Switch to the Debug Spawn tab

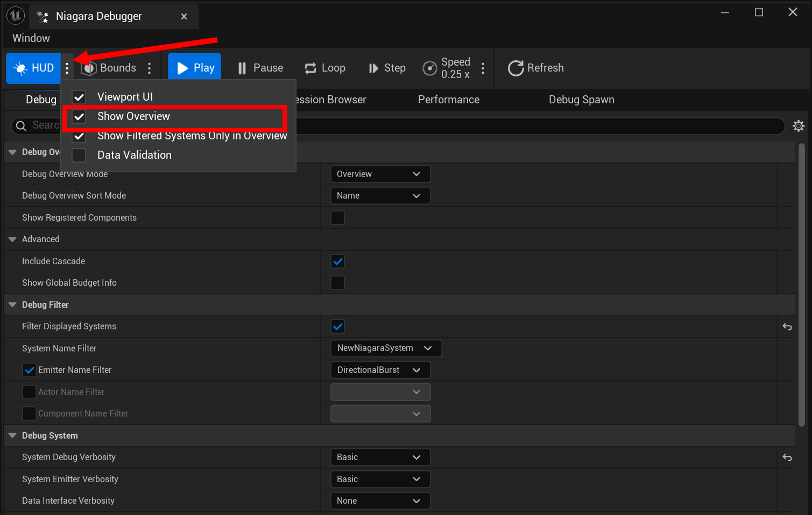[x=582, y=100]
